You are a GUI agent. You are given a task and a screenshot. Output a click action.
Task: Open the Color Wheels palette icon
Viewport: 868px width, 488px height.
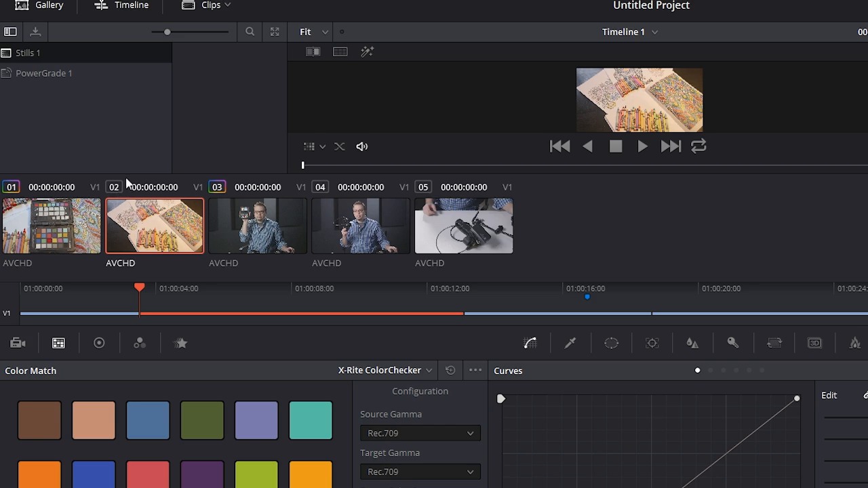click(x=99, y=344)
